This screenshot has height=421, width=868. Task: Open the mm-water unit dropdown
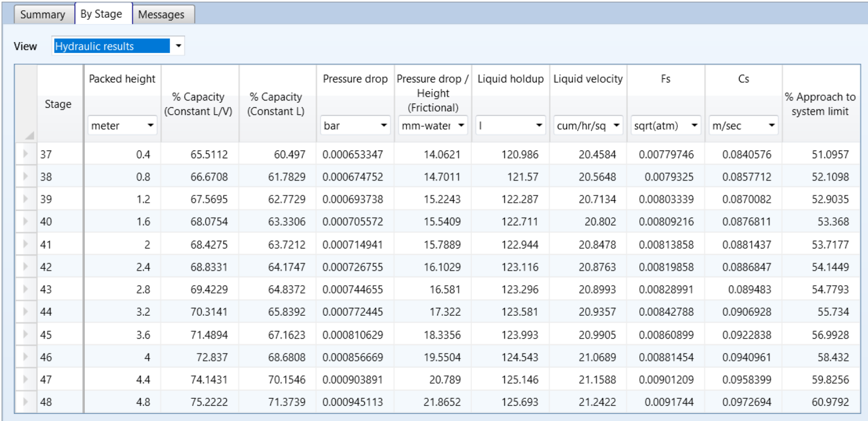pos(433,126)
